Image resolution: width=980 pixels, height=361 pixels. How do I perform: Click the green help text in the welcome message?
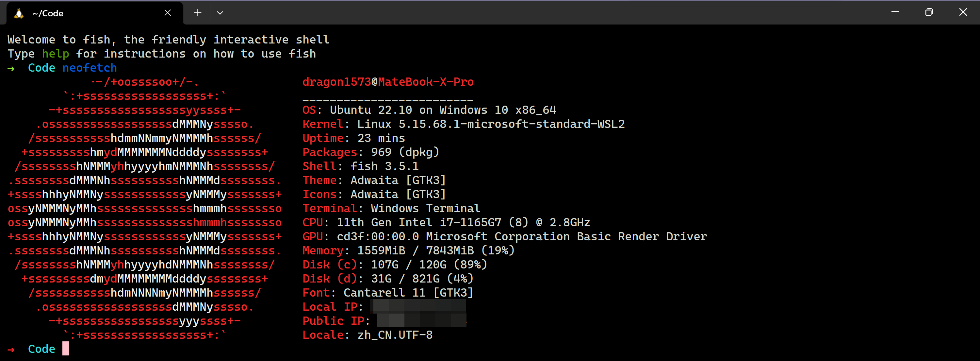(x=56, y=54)
